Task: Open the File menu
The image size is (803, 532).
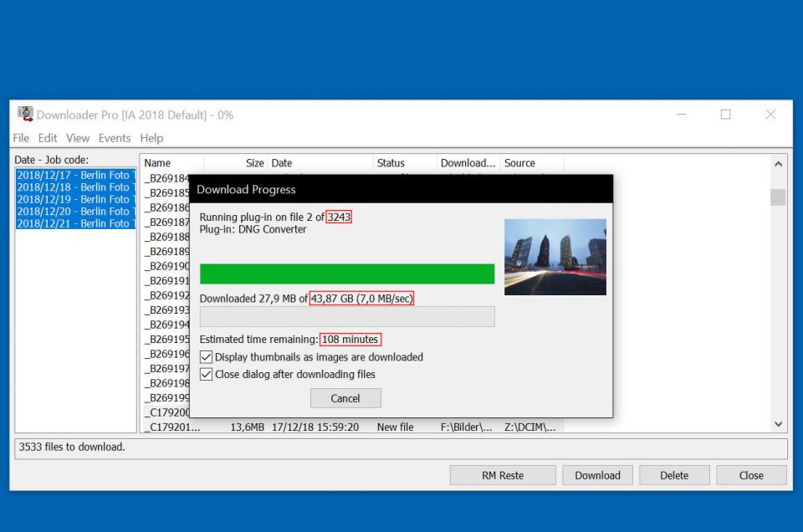Action: (x=21, y=138)
